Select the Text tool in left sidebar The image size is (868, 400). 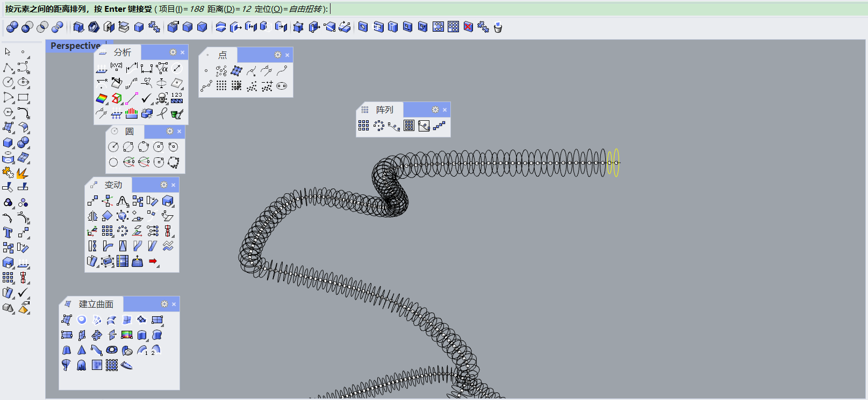[x=8, y=232]
